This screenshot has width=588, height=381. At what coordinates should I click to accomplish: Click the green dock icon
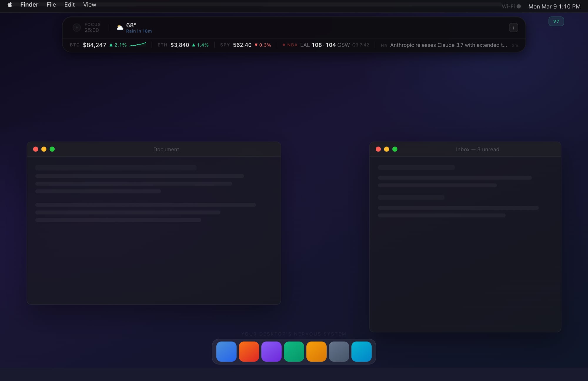[x=294, y=351]
